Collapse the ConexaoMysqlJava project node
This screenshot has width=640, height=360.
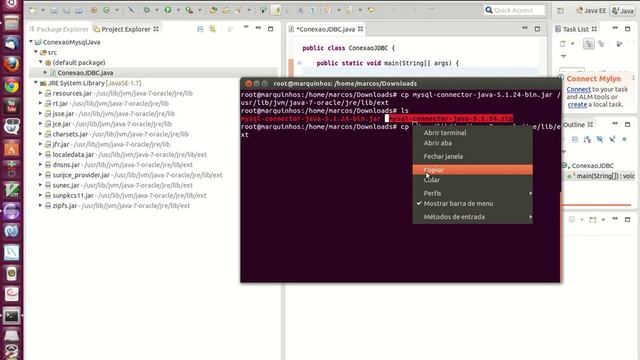tap(31, 42)
